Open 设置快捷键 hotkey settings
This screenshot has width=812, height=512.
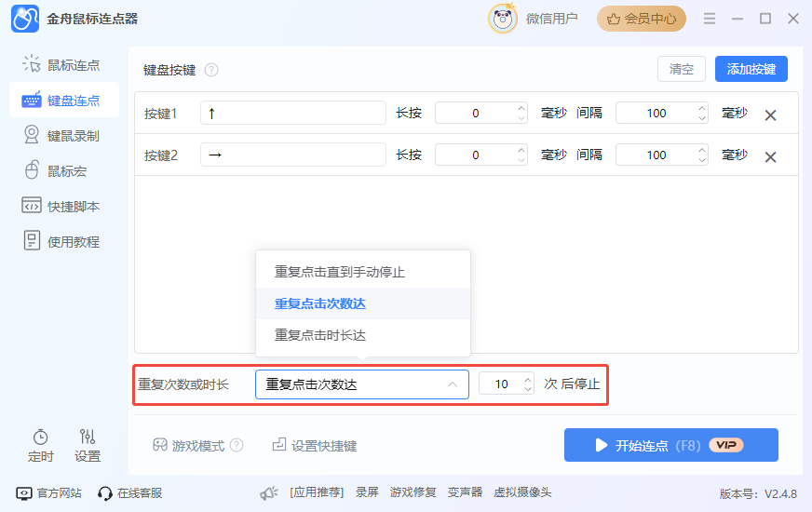[x=315, y=445]
